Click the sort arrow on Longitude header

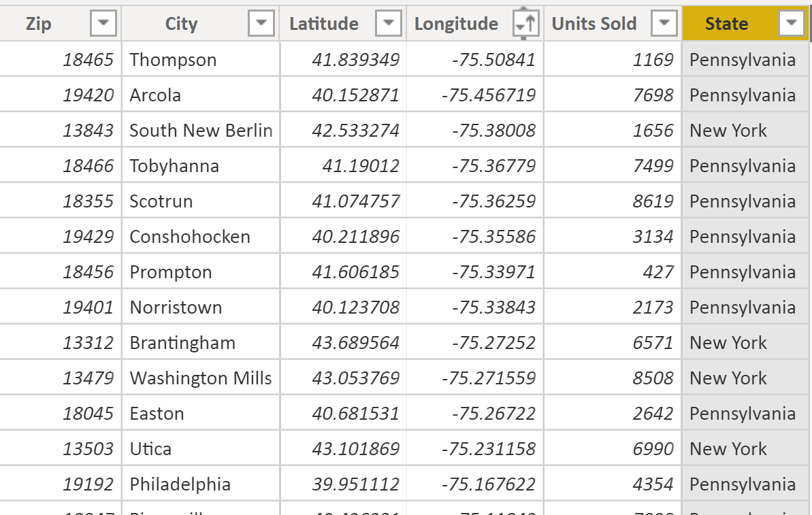524,22
